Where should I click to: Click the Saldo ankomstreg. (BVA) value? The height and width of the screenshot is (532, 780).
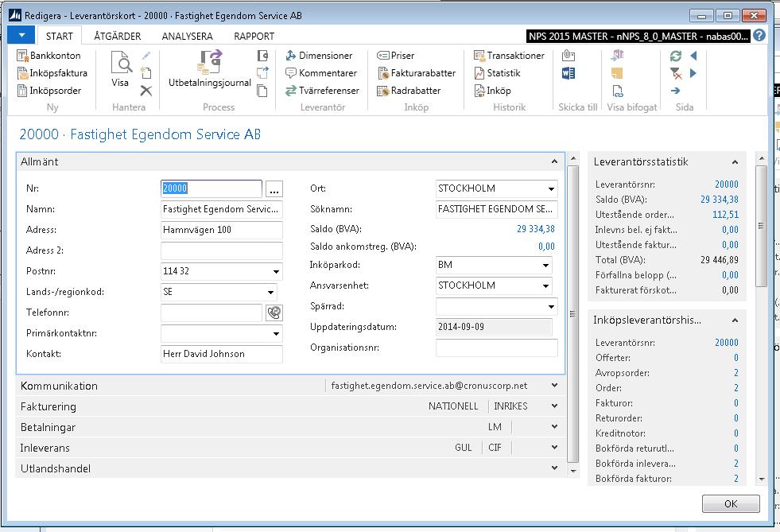click(x=547, y=247)
